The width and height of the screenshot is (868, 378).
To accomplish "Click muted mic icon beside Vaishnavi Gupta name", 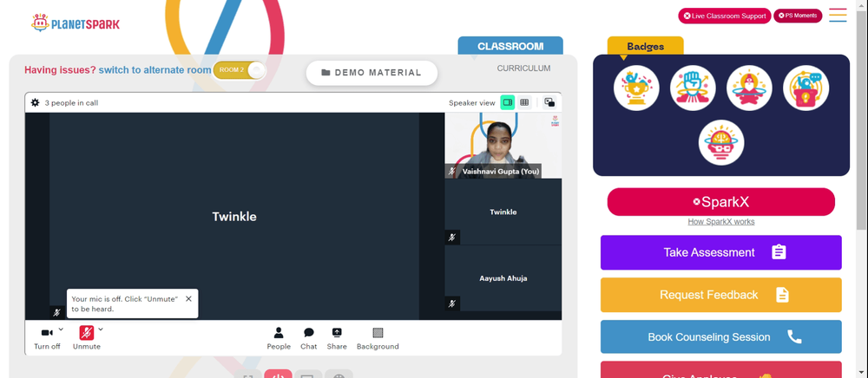I will tap(451, 172).
